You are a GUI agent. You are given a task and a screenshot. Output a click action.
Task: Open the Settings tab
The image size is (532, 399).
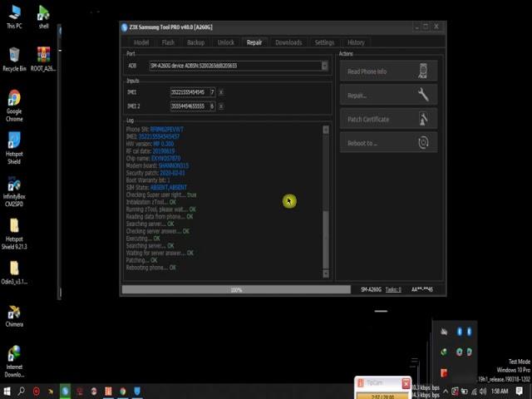pyautogui.click(x=325, y=42)
